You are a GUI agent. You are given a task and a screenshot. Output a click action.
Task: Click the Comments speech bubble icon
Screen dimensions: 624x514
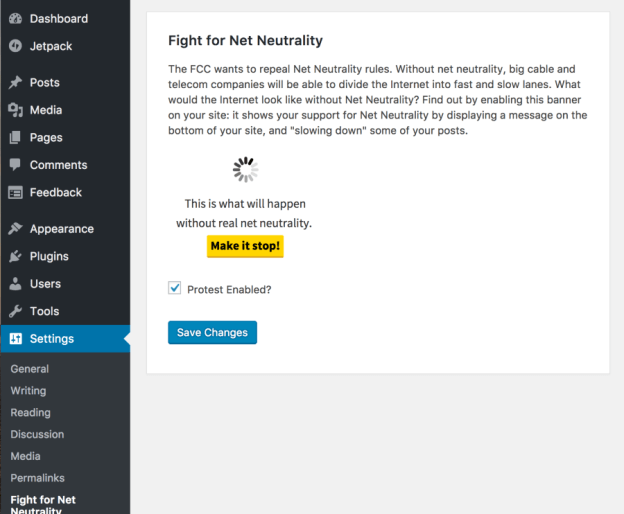tap(15, 165)
